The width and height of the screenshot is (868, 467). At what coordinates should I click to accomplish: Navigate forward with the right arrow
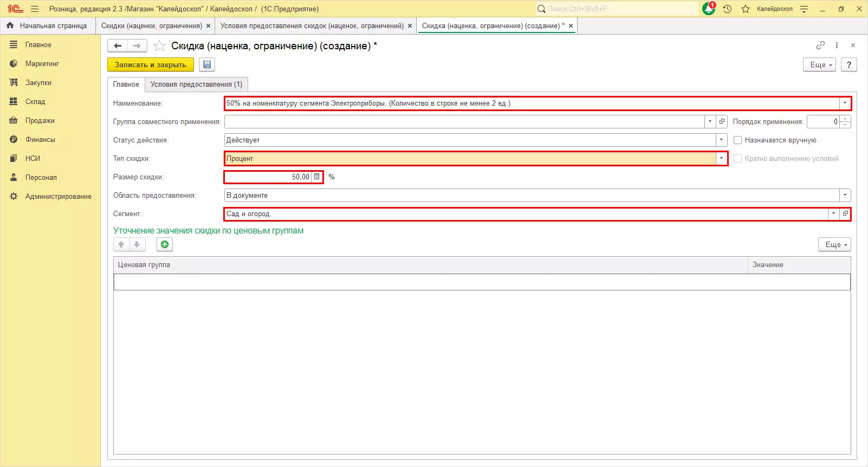137,46
